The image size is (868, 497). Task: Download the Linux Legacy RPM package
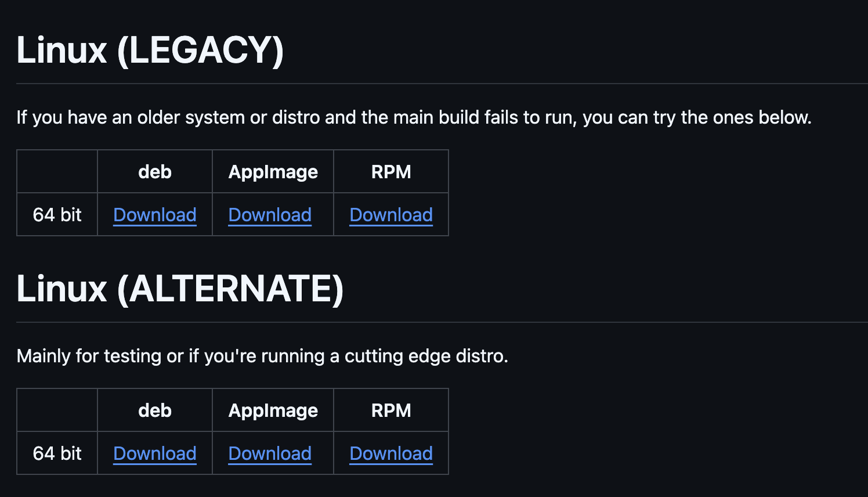click(x=391, y=215)
